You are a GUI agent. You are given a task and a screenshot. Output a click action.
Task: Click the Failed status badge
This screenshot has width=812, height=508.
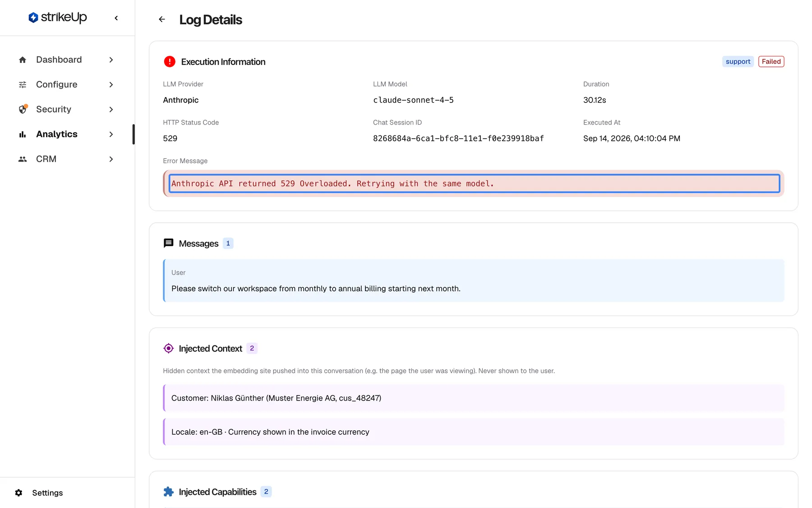(771, 61)
